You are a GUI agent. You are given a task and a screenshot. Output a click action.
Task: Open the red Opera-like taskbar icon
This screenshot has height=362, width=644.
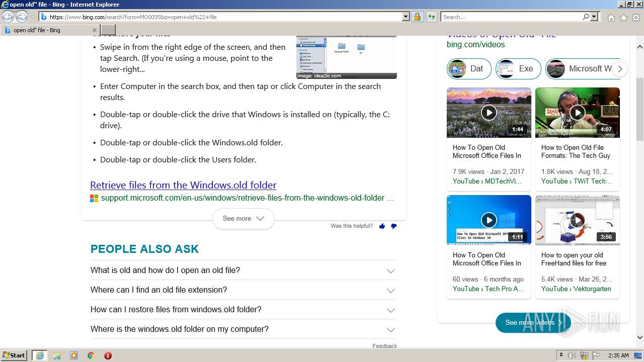pyautogui.click(x=108, y=355)
